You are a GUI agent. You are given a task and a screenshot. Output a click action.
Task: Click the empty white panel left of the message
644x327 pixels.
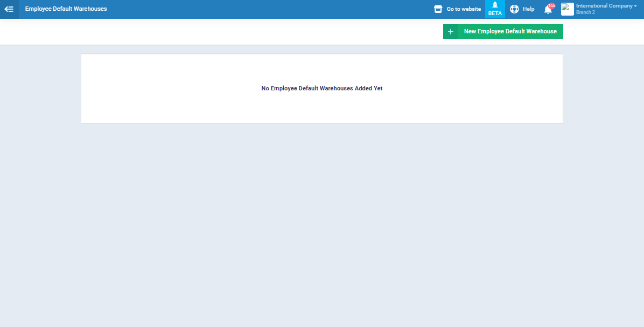162,89
